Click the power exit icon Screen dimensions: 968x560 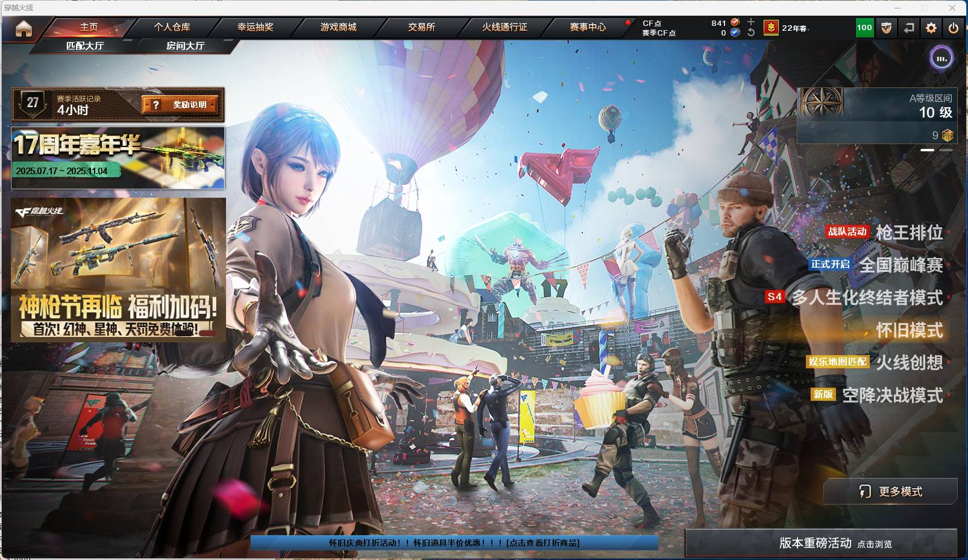954,28
